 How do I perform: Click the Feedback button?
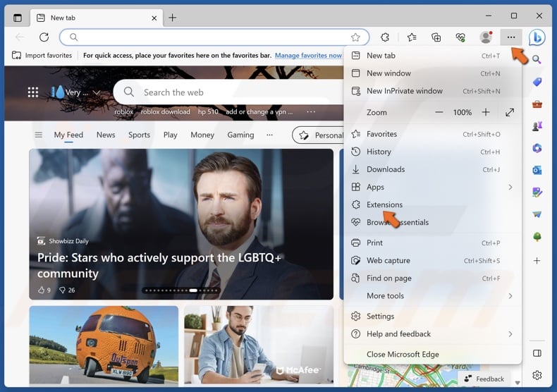coord(484,379)
